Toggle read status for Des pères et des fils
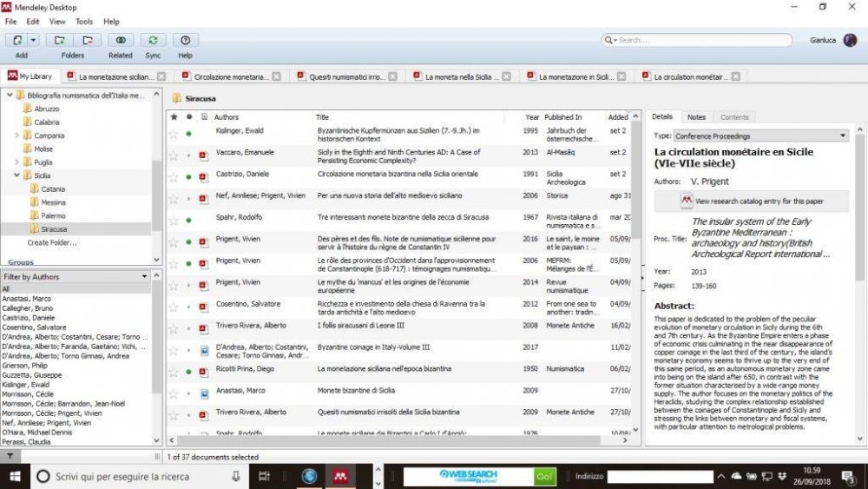The height and width of the screenshot is (489, 868). (188, 242)
